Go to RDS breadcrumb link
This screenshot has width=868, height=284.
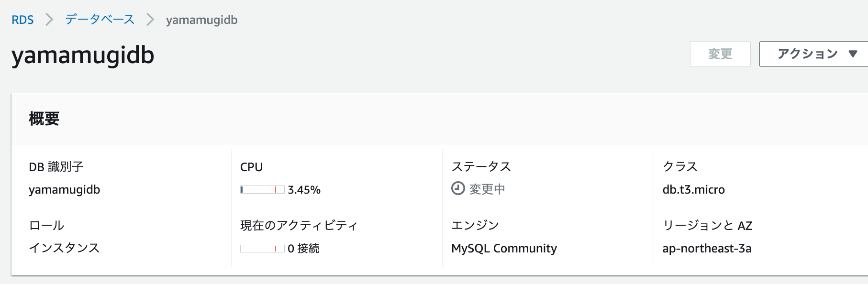(22, 20)
